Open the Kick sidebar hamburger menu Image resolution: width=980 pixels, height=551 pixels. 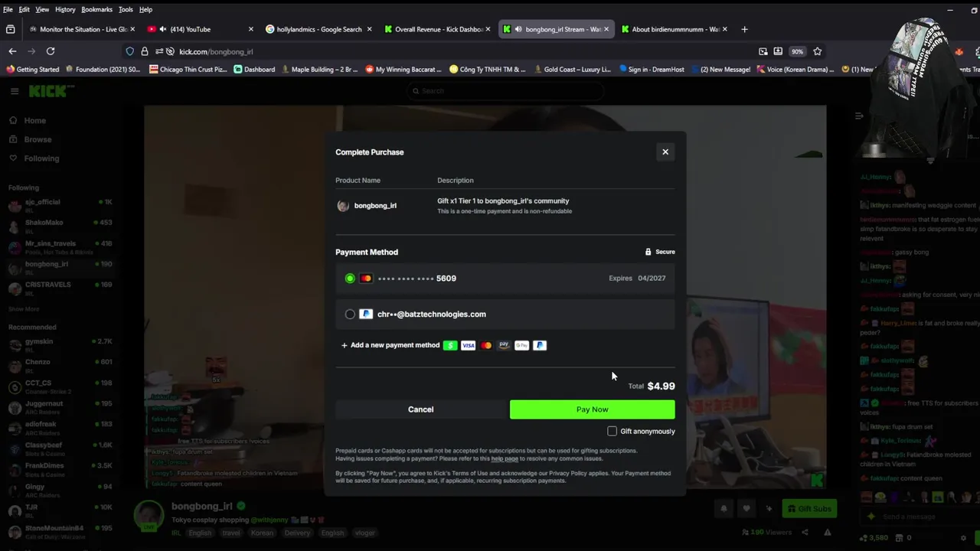click(14, 91)
